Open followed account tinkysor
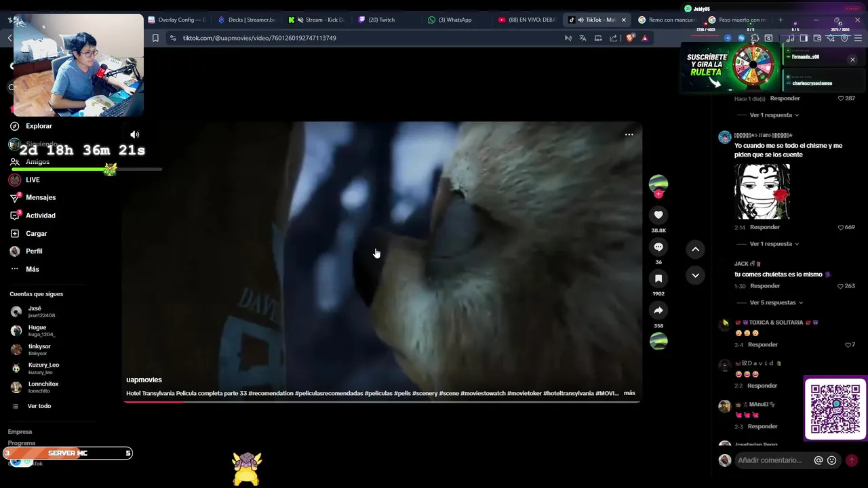Image resolution: width=868 pixels, height=488 pixels. (x=39, y=350)
